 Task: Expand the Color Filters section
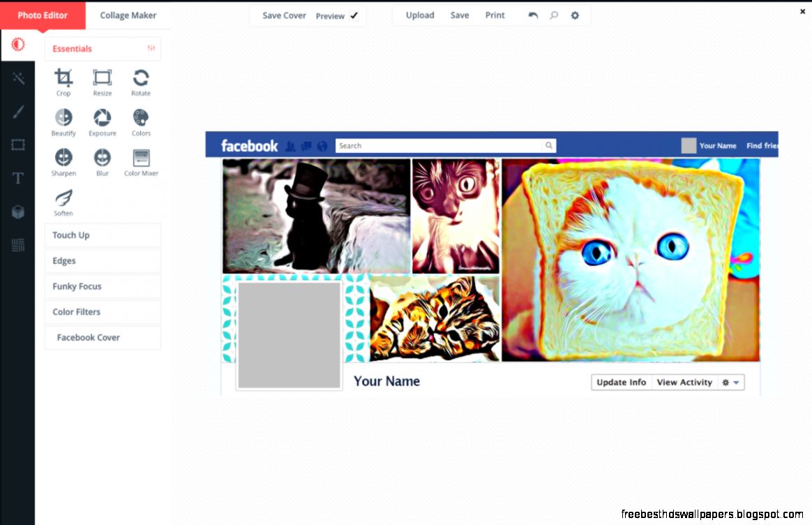(x=103, y=312)
